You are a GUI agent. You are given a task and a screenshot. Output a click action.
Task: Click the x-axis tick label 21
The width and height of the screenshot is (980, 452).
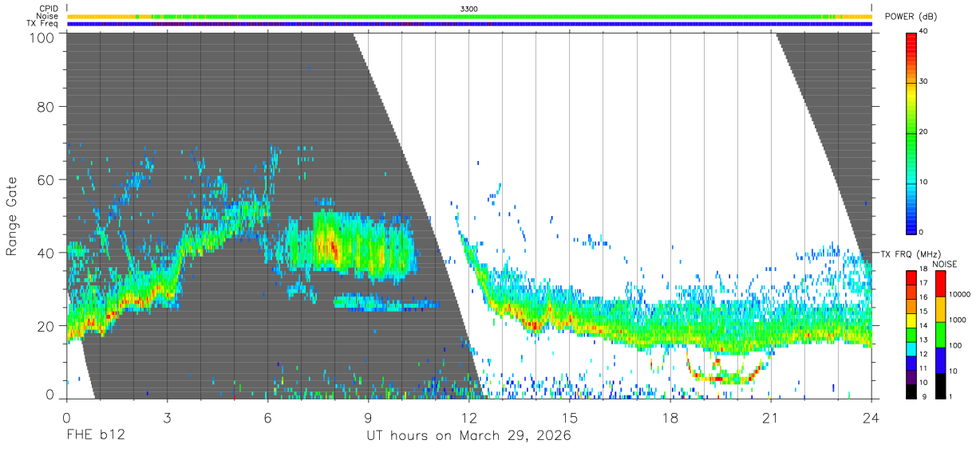point(770,418)
